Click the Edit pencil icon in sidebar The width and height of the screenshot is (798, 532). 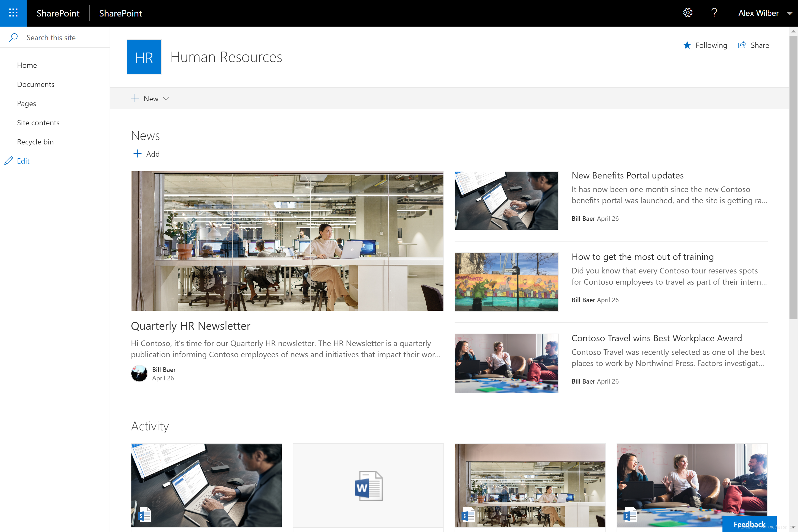(9, 161)
